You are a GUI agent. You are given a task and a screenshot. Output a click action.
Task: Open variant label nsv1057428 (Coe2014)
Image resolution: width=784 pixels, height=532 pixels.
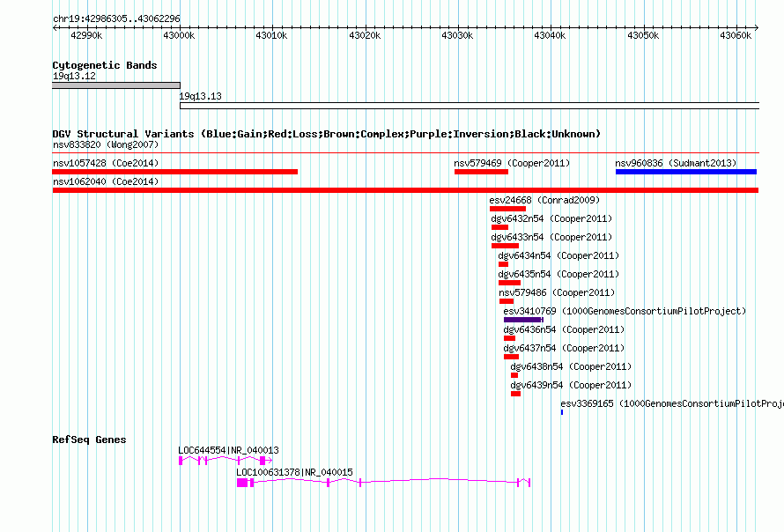click(106, 163)
